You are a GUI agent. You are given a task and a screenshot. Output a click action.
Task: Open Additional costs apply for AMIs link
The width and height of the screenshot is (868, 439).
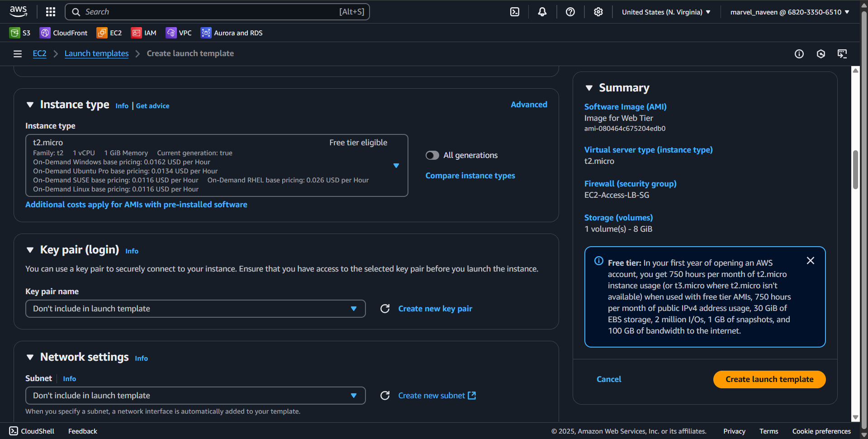click(x=136, y=205)
